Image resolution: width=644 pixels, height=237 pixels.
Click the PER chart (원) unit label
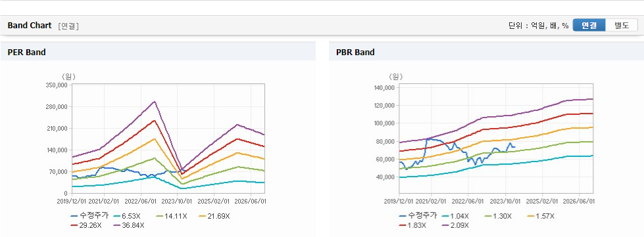click(68, 76)
